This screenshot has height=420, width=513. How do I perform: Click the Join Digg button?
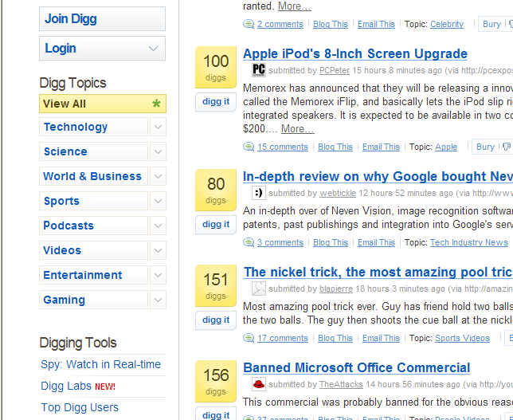click(103, 18)
